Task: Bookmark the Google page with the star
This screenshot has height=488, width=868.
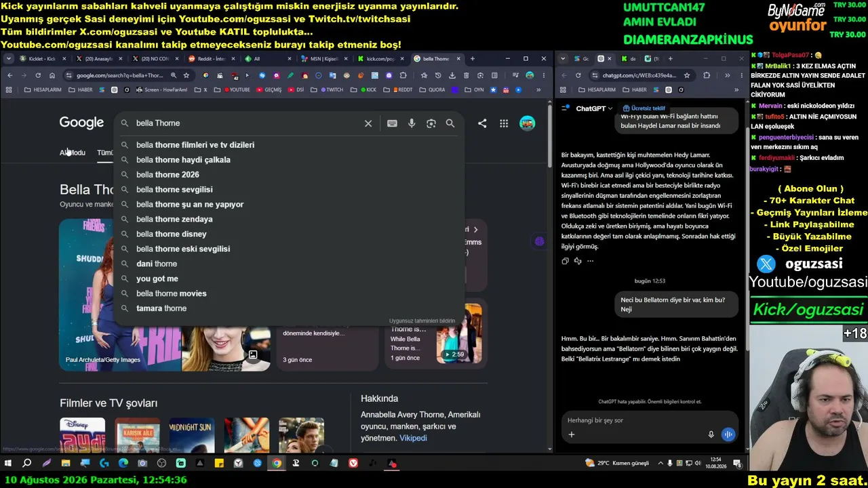Action: point(186,75)
